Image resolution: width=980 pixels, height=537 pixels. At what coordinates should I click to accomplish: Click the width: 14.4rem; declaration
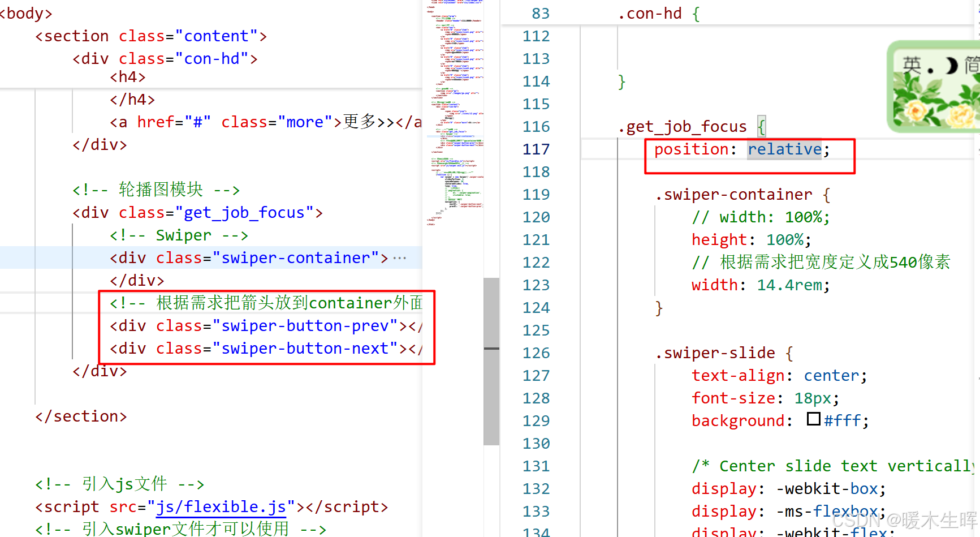click(761, 285)
